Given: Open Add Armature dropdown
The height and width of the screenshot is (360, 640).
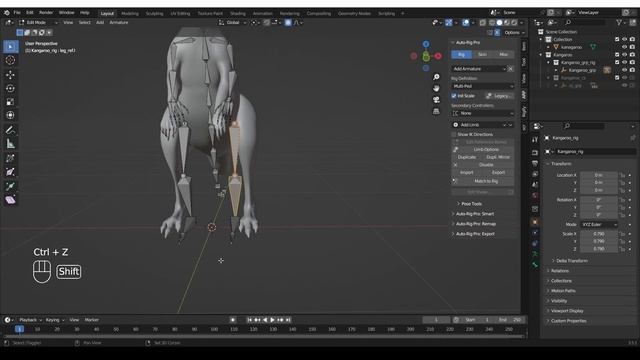Looking at the screenshot, I should [479, 69].
